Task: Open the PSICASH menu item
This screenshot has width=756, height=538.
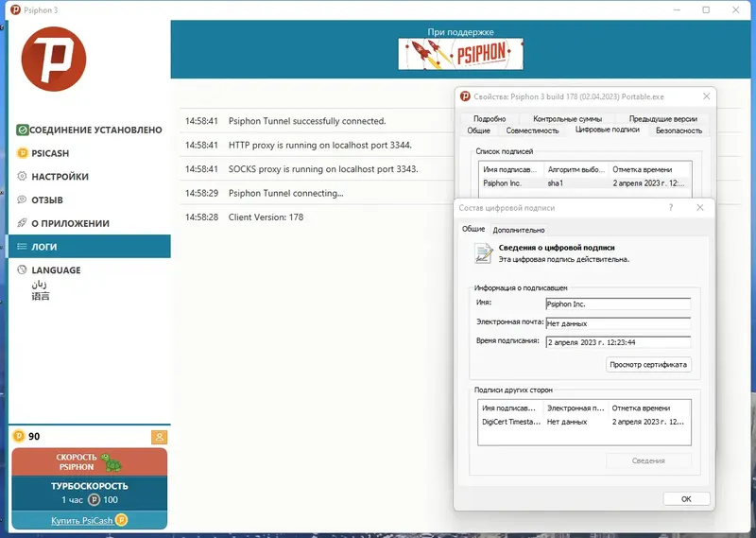Action: click(89, 153)
